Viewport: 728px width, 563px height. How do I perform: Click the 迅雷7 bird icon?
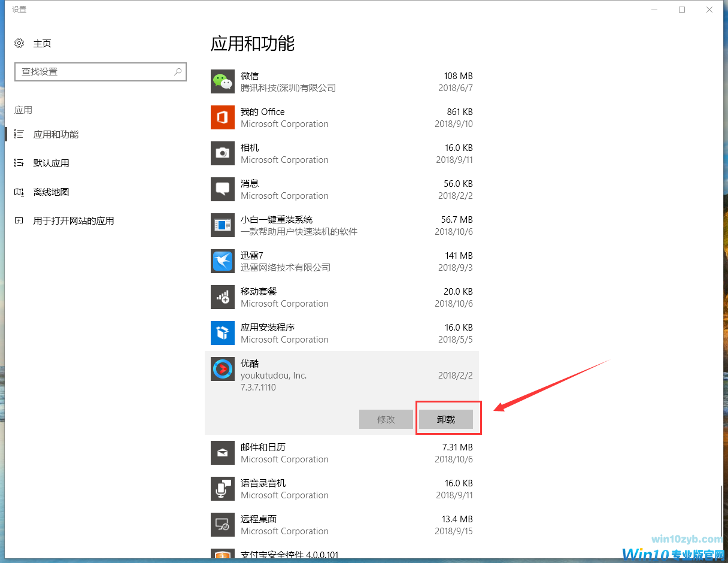point(223,261)
